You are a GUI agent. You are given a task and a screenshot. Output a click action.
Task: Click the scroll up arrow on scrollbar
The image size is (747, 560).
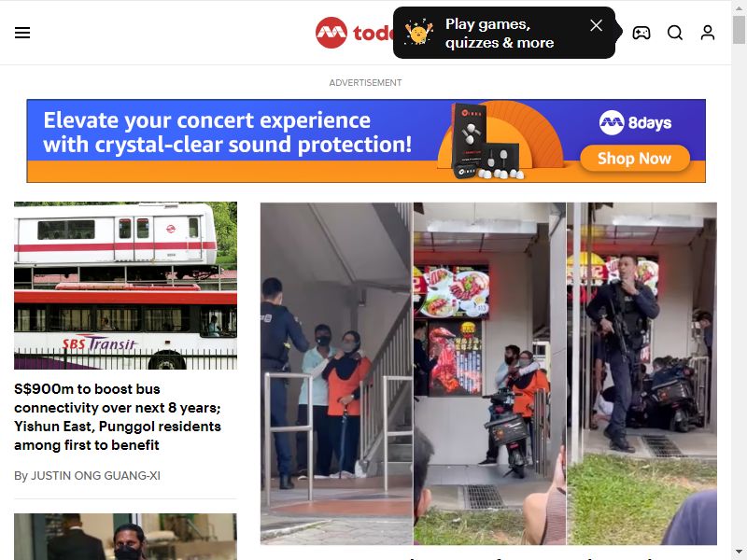pos(739,7)
